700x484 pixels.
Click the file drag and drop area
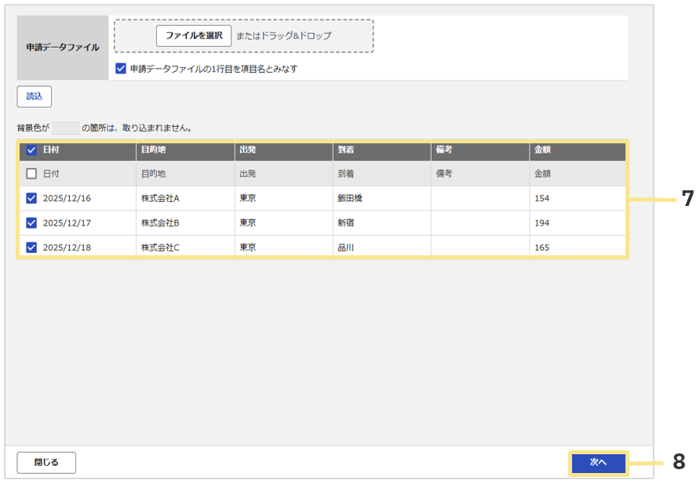(244, 36)
